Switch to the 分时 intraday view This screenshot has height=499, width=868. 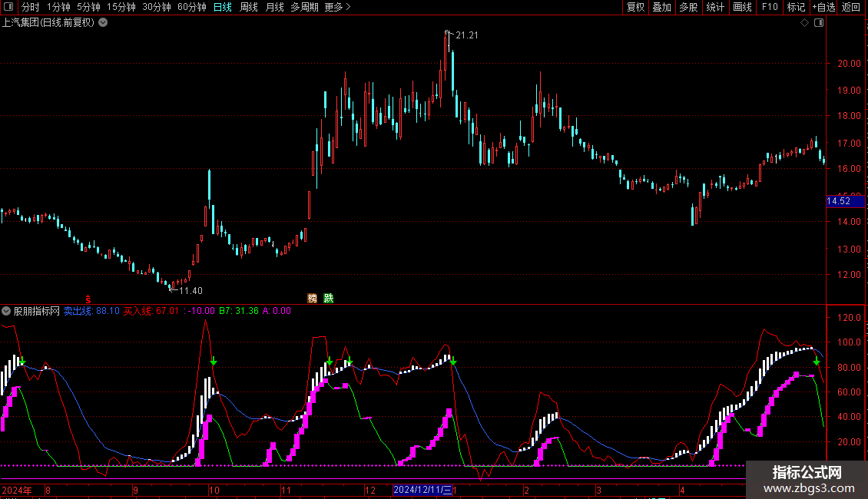(31, 7)
